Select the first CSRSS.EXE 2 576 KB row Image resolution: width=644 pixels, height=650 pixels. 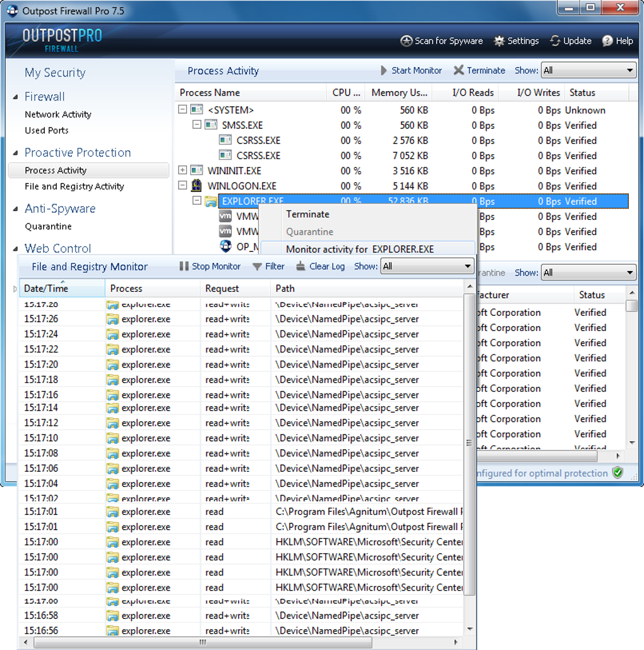(402, 140)
